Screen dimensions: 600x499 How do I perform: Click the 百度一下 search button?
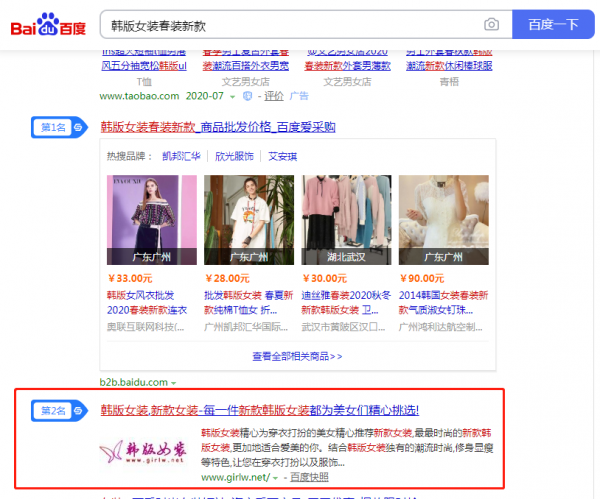point(553,24)
